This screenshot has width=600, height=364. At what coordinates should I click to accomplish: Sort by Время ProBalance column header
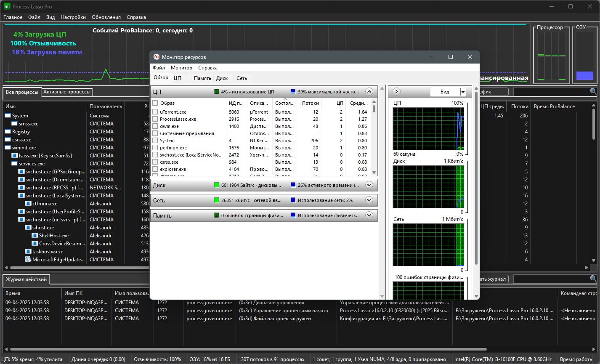(554, 106)
